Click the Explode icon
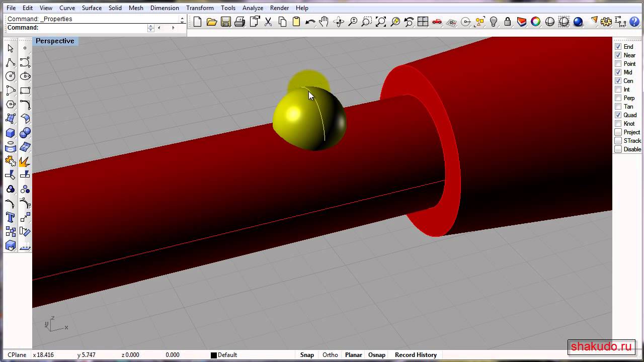Image resolution: width=644 pixels, height=362 pixels. pyautogui.click(x=25, y=161)
